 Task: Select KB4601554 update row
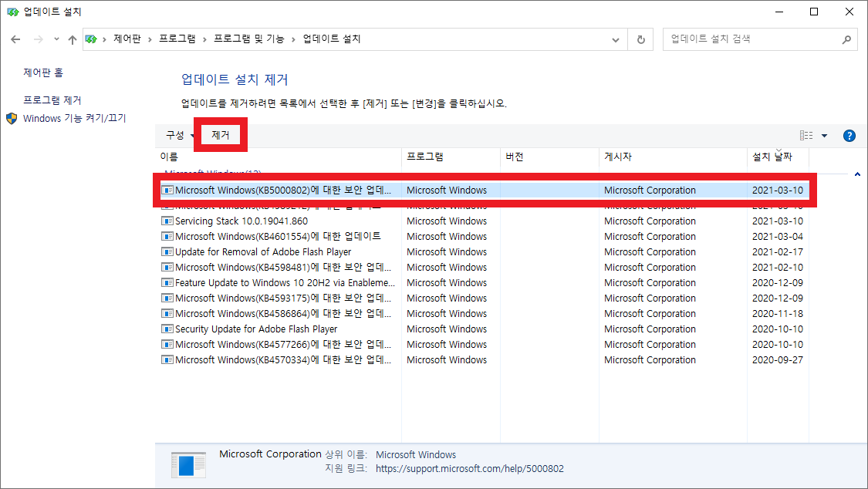click(x=485, y=237)
